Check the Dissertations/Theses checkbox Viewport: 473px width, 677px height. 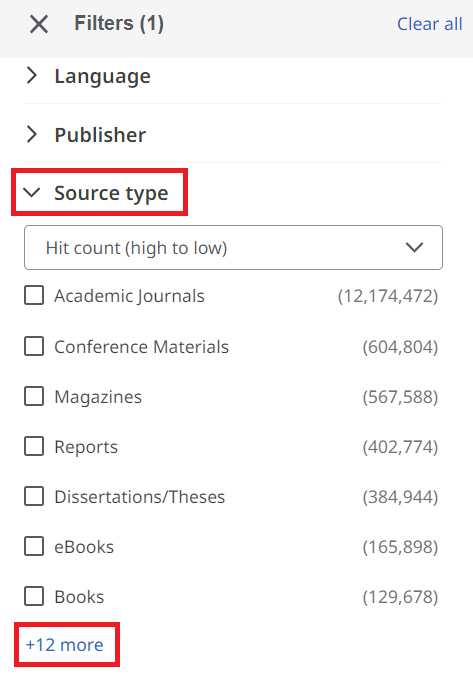click(x=34, y=497)
